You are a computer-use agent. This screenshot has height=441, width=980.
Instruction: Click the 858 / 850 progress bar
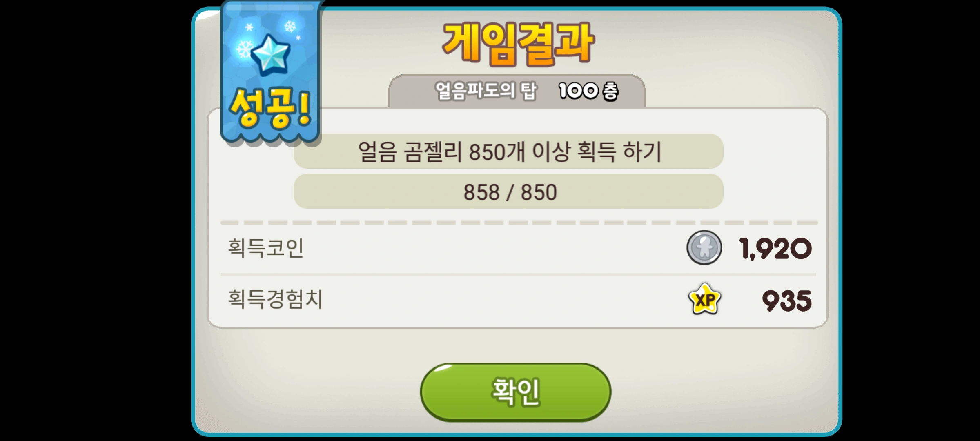pyautogui.click(x=508, y=192)
